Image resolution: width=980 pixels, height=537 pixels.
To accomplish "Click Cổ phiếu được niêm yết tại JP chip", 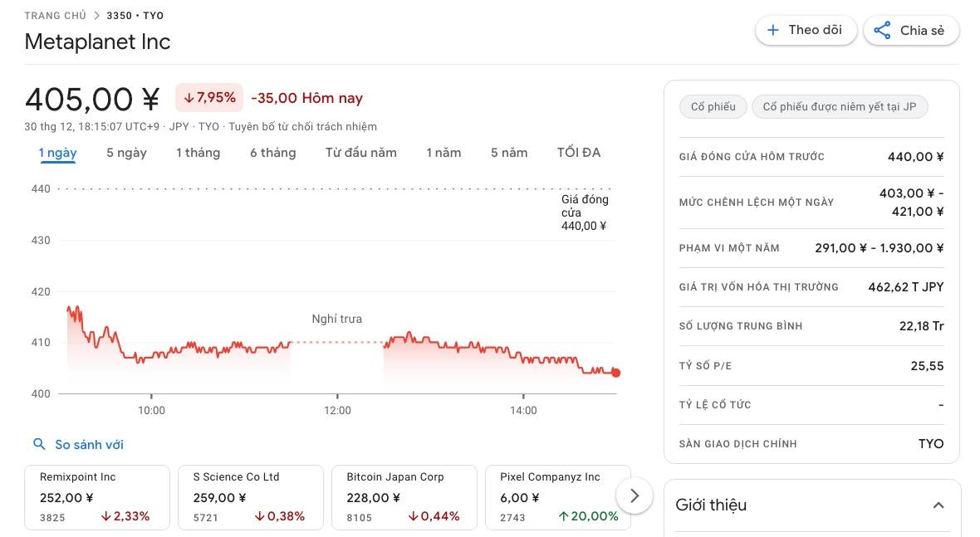I will pyautogui.click(x=839, y=107).
